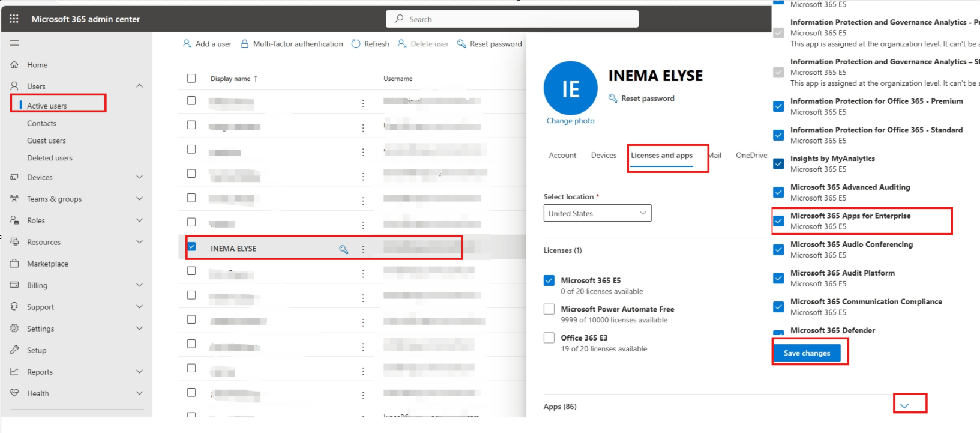
Task: Collapse the Users section chevron
Action: tap(140, 86)
